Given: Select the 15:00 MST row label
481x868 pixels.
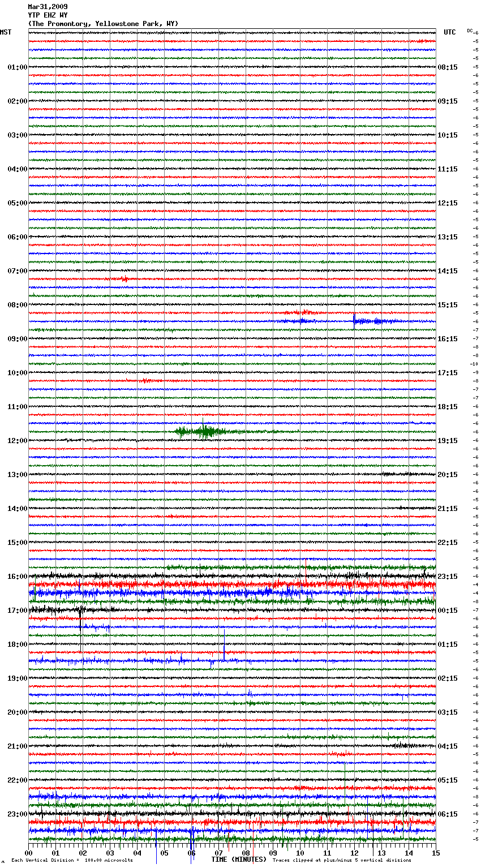Looking at the screenshot, I should [x=18, y=543].
